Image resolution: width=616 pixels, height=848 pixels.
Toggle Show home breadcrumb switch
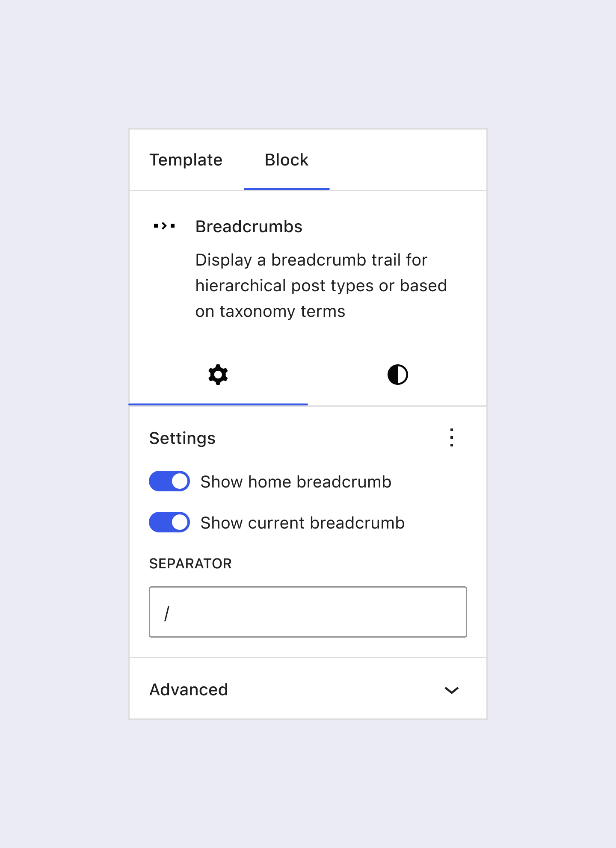pyautogui.click(x=169, y=481)
